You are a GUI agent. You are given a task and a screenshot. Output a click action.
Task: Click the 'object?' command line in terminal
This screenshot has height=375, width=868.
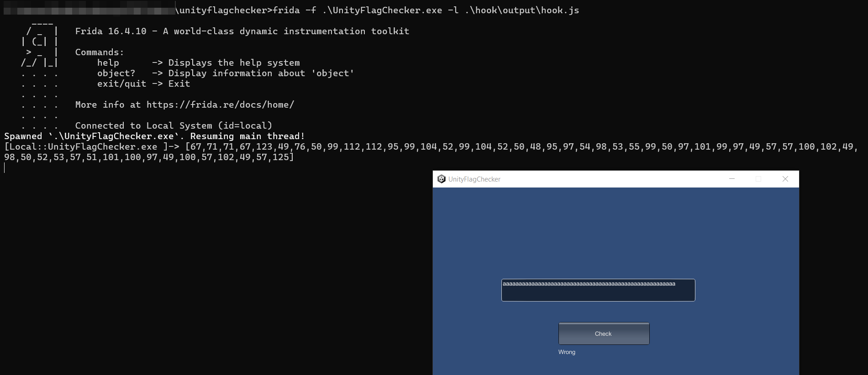(226, 73)
